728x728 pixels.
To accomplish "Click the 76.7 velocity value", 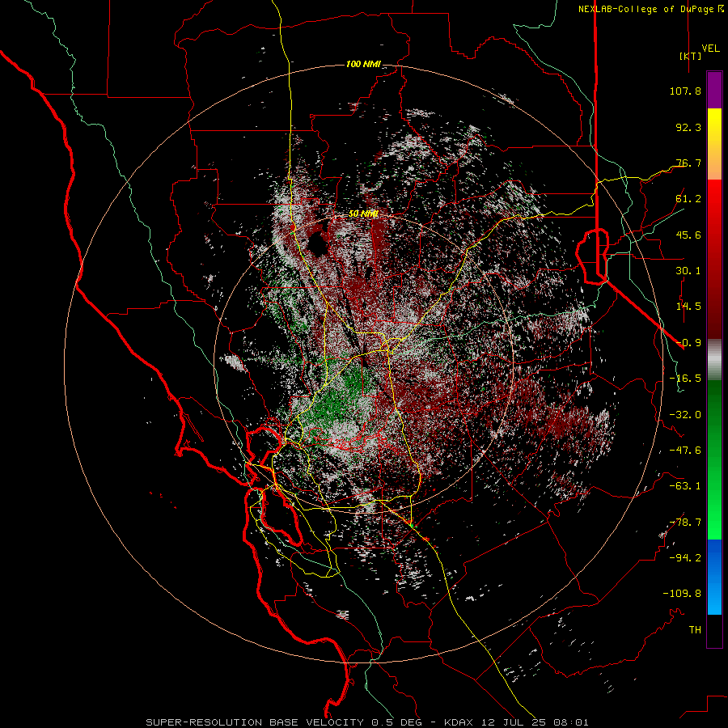I will 688,163.
